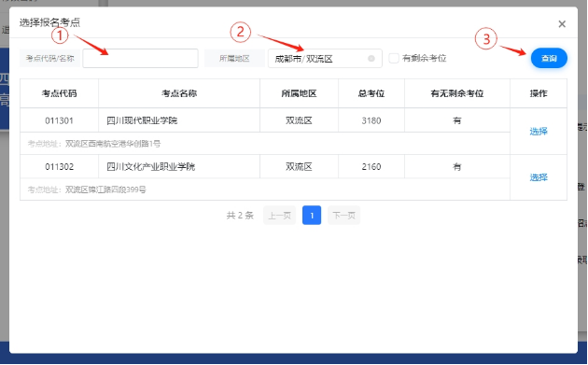Click the name 四川文化产业职业学院
The image size is (588, 365).
(151, 167)
